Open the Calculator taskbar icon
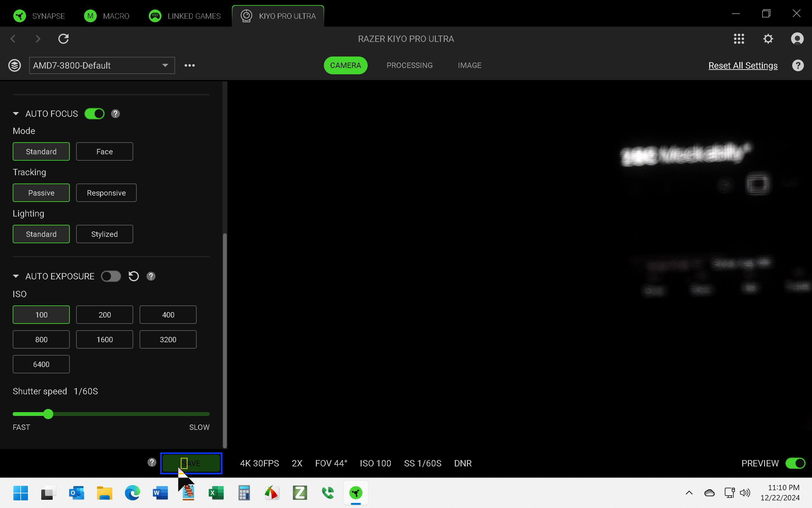The width and height of the screenshot is (812, 508). [244, 493]
